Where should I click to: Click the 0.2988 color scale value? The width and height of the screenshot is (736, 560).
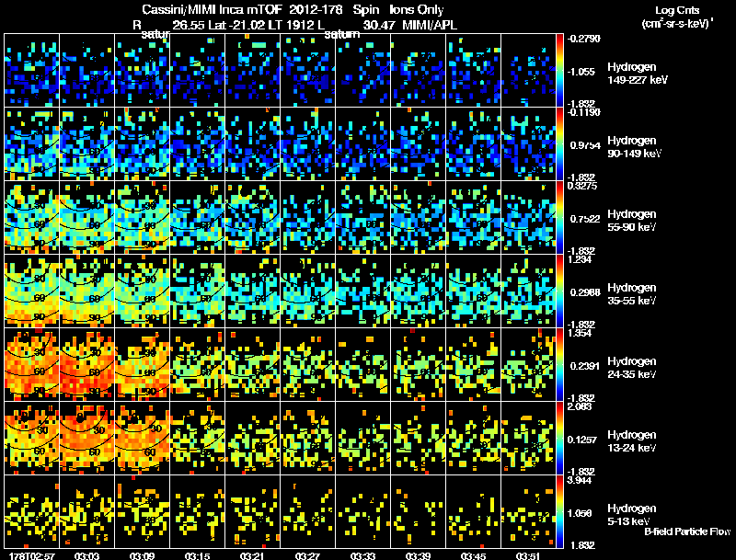(x=585, y=292)
